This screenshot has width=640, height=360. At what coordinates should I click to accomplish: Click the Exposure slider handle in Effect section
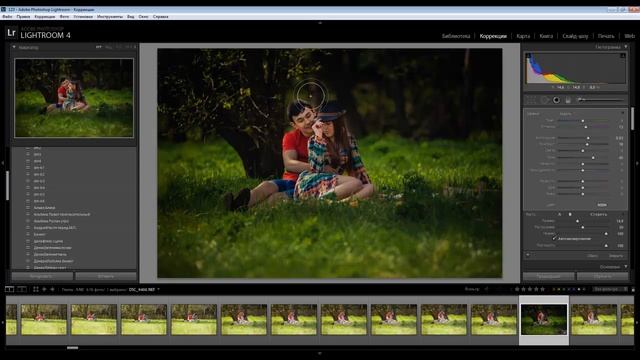pos(588,138)
